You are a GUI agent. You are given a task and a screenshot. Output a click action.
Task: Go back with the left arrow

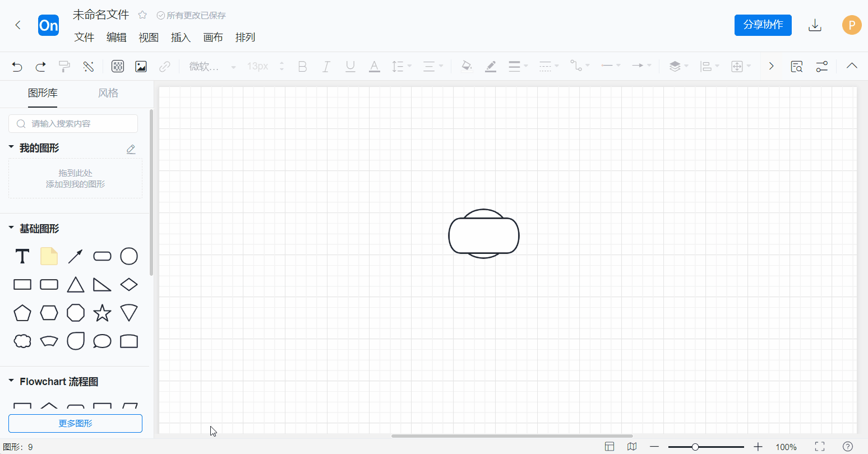click(18, 25)
